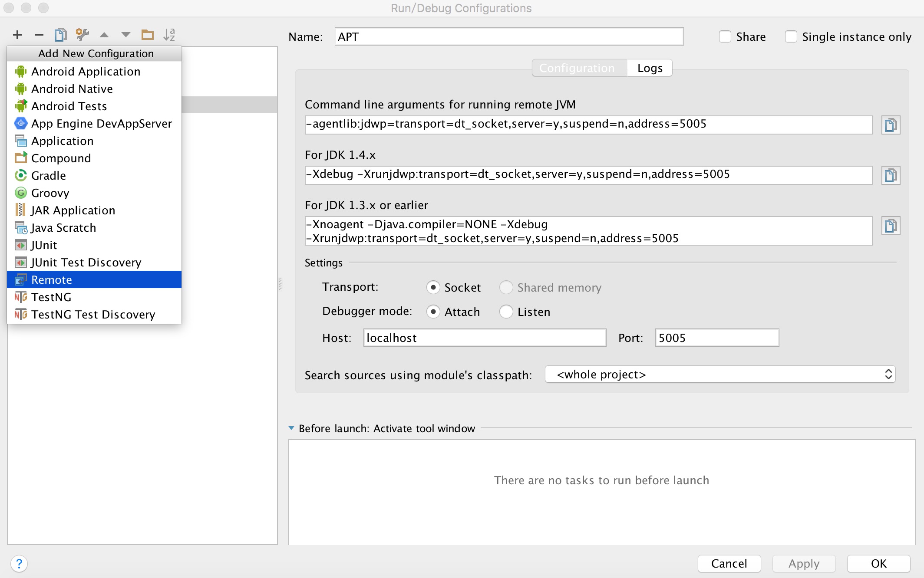Click the Copy Configuration icon
This screenshot has width=924, height=578.
tap(61, 34)
